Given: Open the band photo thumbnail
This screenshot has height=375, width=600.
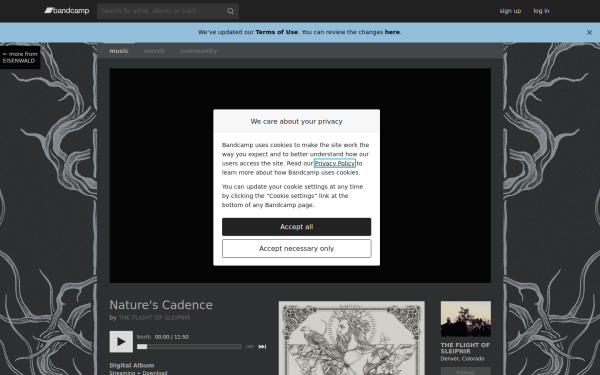Looking at the screenshot, I should 466,319.
